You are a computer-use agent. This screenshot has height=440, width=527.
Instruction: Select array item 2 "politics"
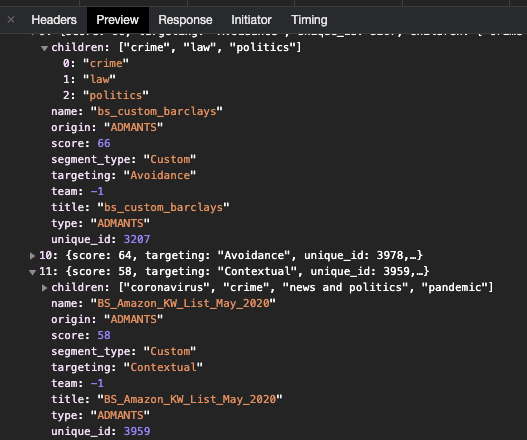click(x=106, y=95)
